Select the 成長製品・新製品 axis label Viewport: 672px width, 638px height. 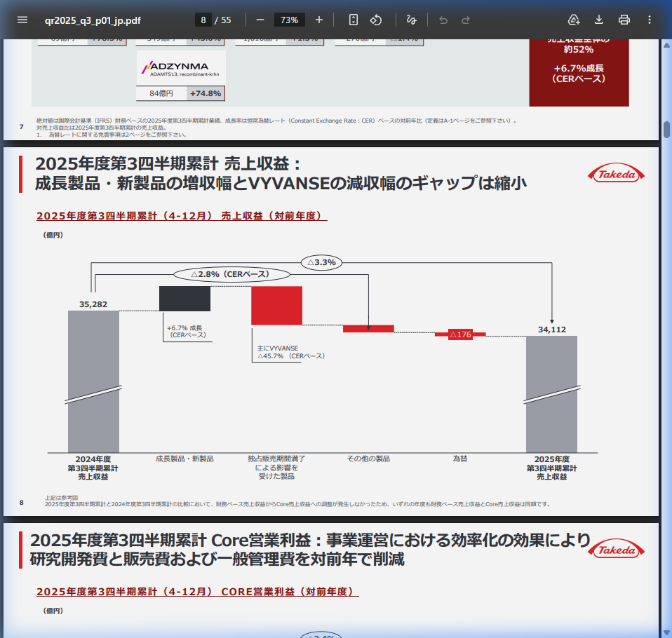click(184, 459)
